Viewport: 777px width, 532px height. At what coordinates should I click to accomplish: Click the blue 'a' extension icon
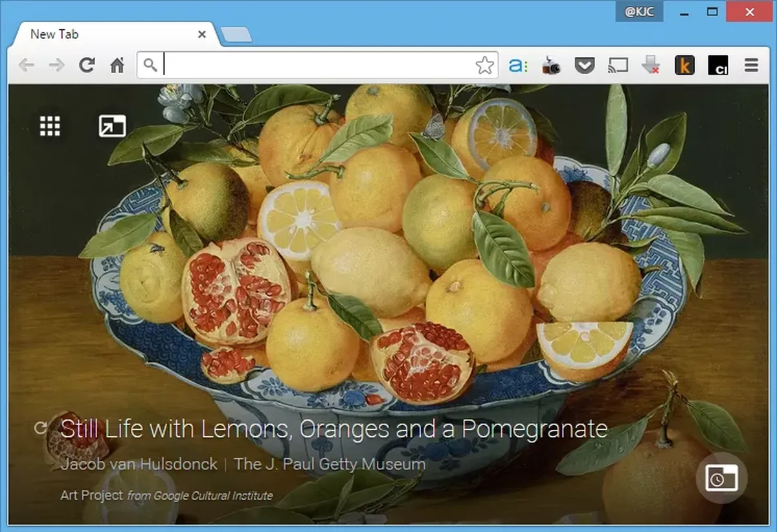[518, 65]
